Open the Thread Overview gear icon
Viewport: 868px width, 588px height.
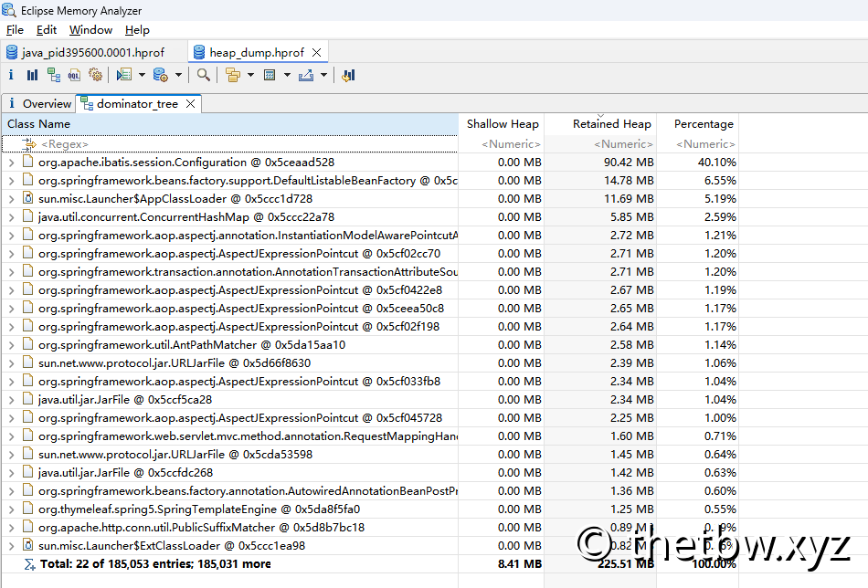(x=95, y=75)
